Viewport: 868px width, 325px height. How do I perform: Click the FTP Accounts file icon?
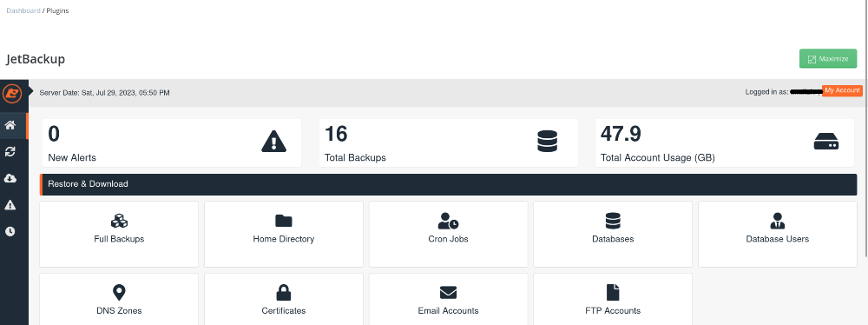tap(613, 292)
